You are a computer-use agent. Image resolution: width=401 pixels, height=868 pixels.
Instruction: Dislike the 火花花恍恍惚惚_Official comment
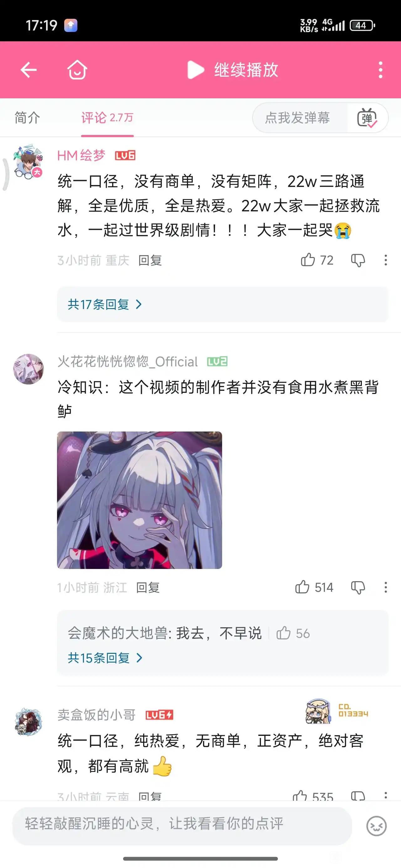(x=358, y=587)
